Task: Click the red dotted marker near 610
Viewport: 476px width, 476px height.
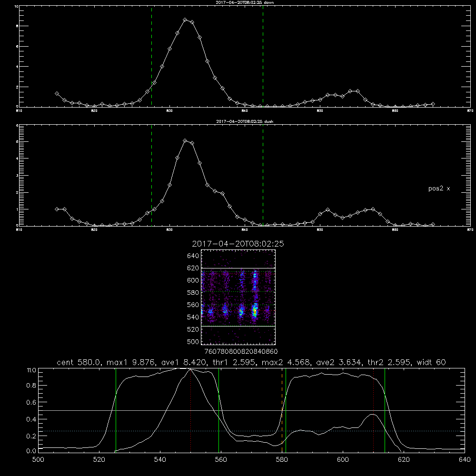Action: coord(373,410)
